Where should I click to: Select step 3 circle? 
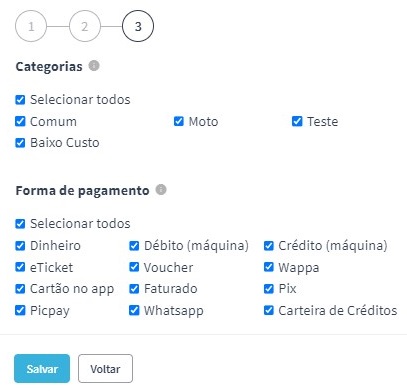coord(138,26)
